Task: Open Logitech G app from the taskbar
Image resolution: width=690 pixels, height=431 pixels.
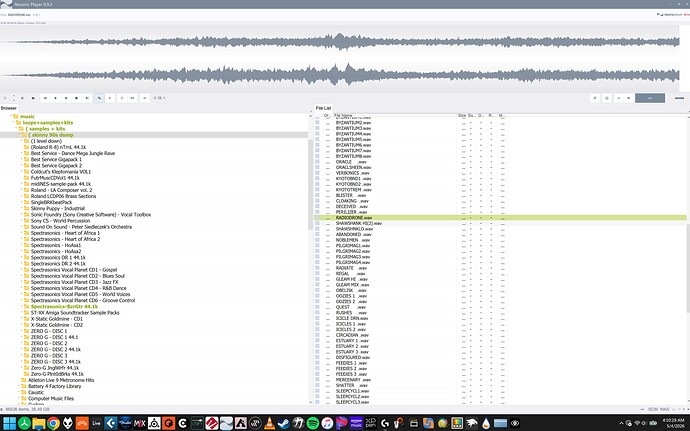Action: pos(385,423)
